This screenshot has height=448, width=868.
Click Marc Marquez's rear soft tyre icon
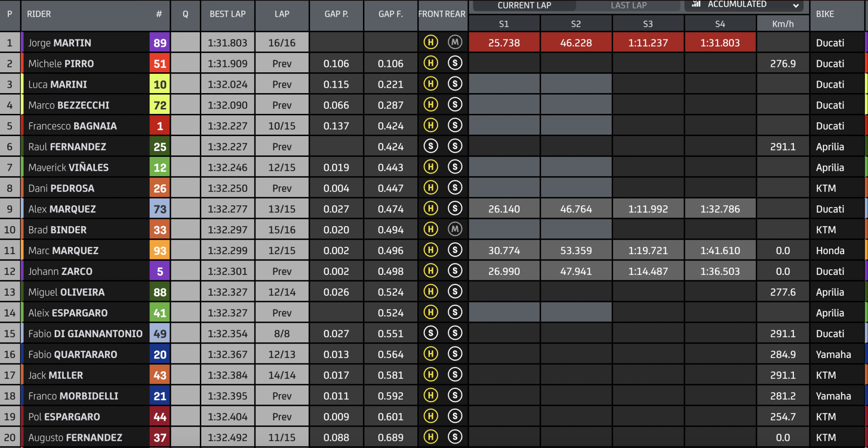455,250
